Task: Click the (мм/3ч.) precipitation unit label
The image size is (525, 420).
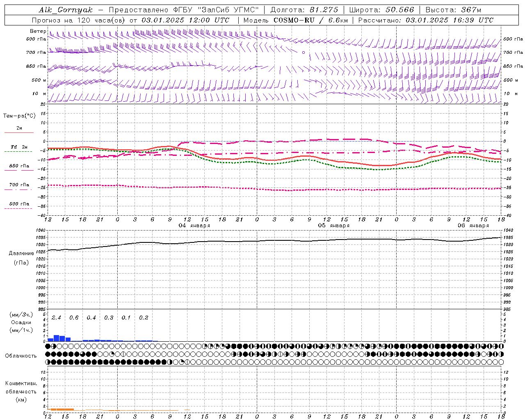Action: (21, 315)
